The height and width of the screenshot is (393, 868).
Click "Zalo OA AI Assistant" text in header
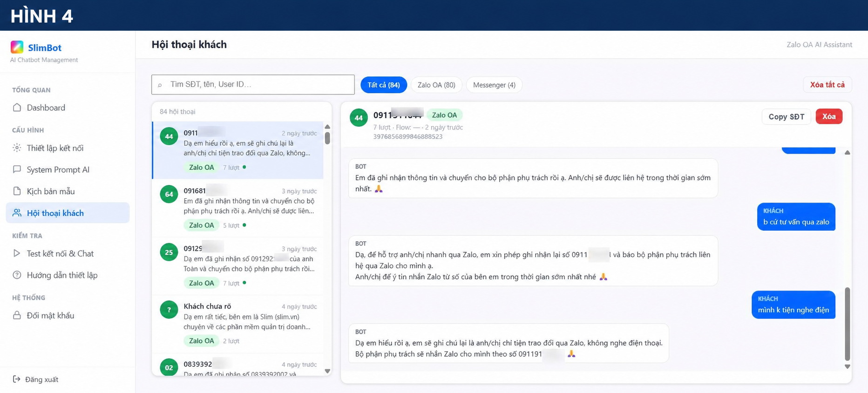(819, 45)
